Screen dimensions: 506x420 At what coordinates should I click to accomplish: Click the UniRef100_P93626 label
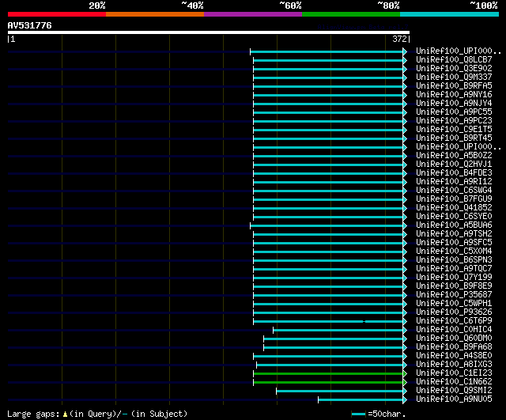[454, 312]
